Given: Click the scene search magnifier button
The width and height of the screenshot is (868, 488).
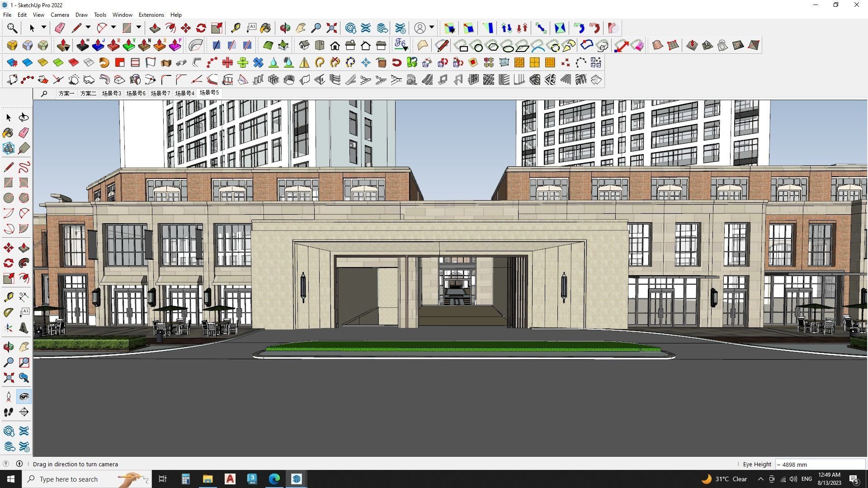Looking at the screenshot, I should coord(44,94).
